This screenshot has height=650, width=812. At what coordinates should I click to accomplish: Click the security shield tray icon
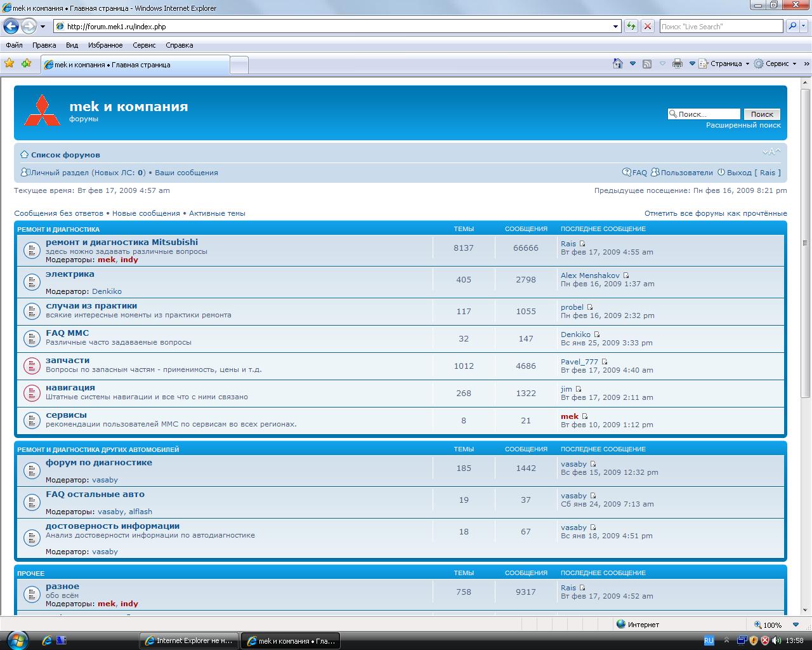(754, 640)
